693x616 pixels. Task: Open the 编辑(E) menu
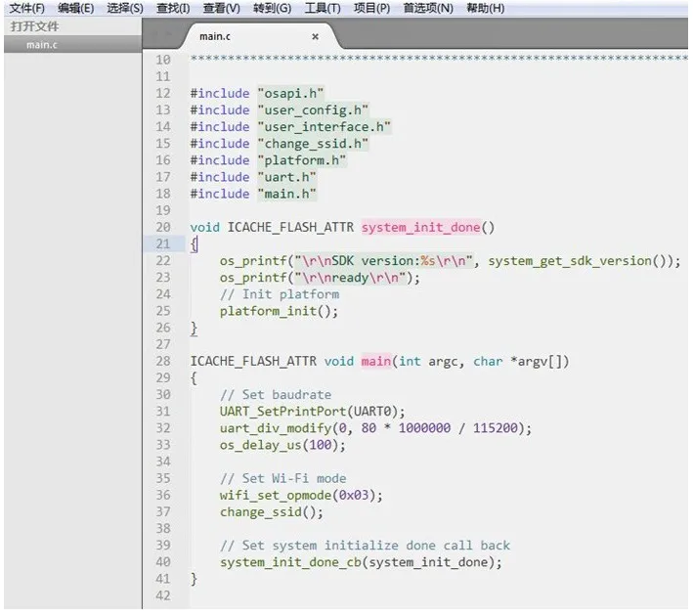[x=75, y=9]
